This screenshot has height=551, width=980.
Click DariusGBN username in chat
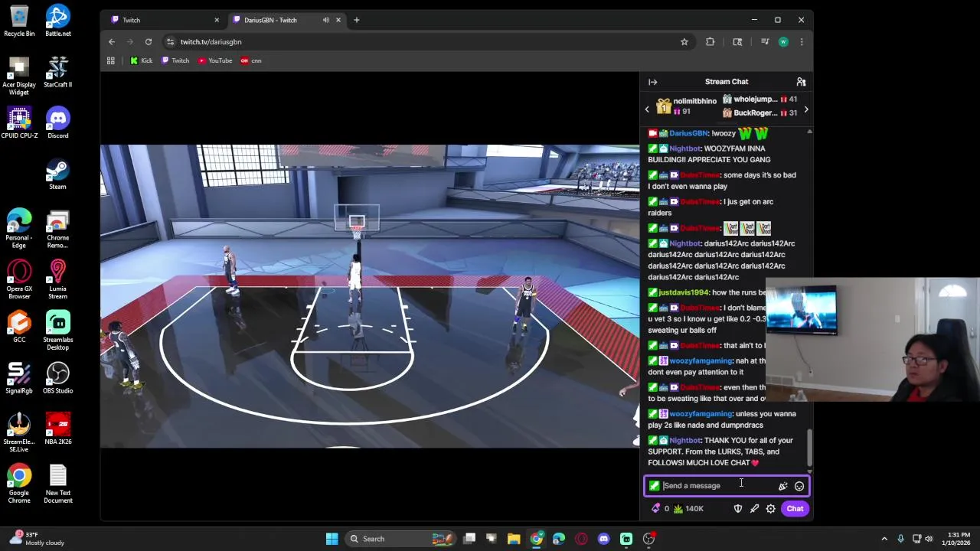pos(688,133)
